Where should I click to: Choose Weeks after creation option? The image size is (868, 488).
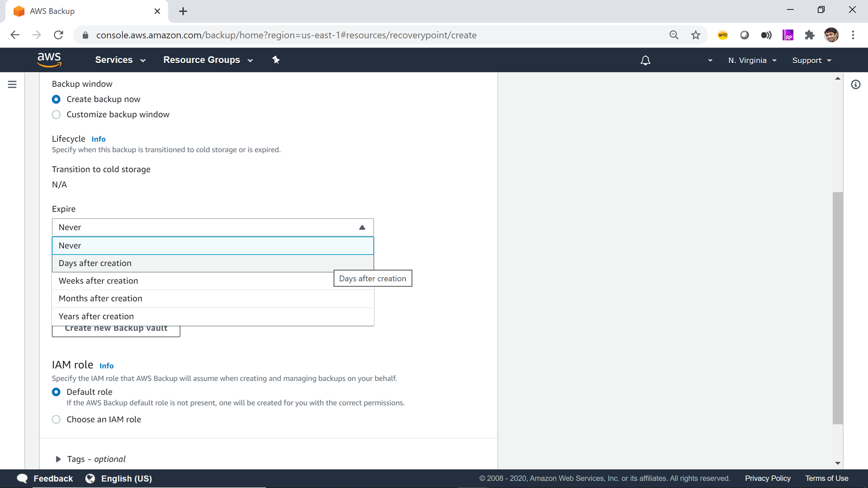[x=99, y=281]
